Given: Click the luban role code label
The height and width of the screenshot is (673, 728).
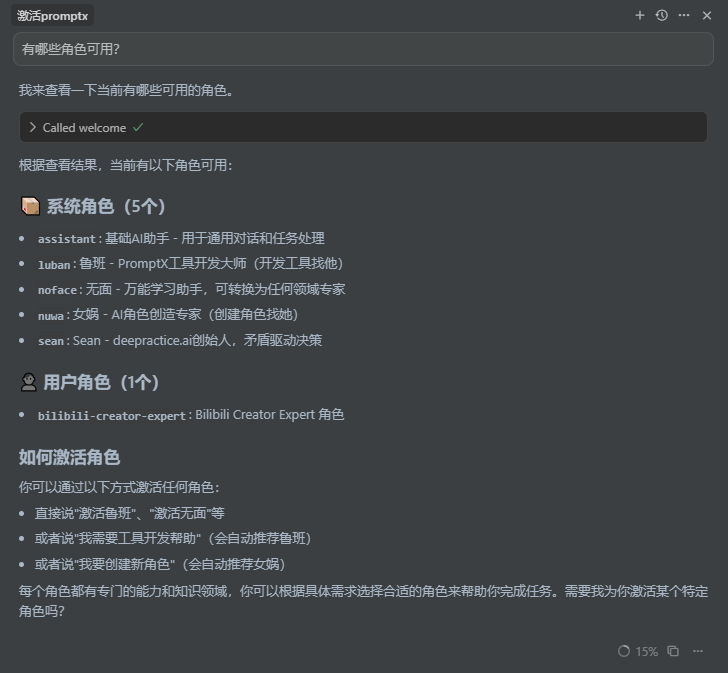Looking at the screenshot, I should coord(54,265).
